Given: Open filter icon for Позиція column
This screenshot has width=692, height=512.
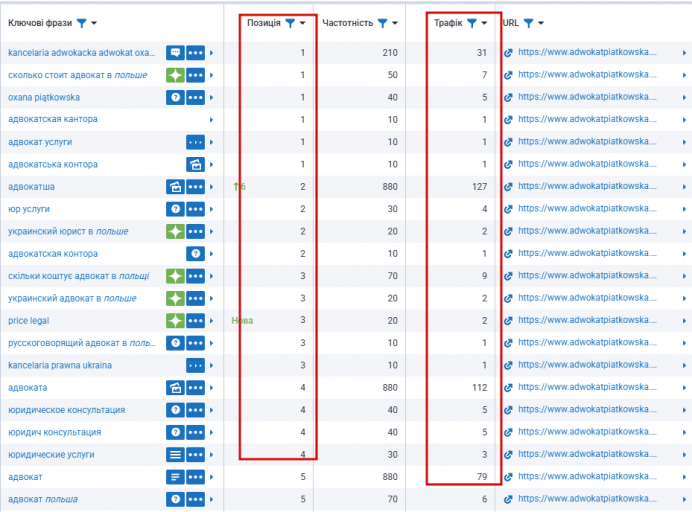Looking at the screenshot, I should 290,23.
